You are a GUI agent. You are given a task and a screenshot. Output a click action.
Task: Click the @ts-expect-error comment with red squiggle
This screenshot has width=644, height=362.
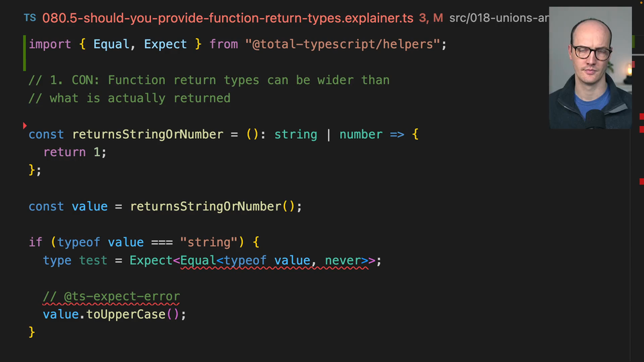pos(111,296)
